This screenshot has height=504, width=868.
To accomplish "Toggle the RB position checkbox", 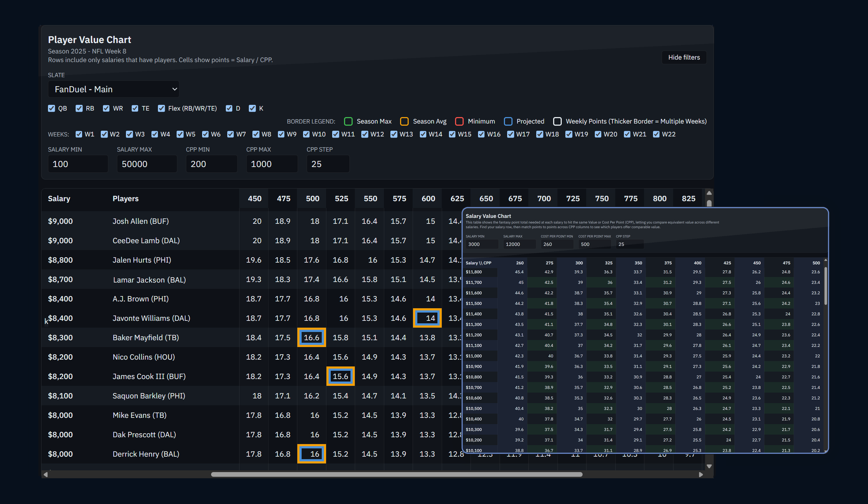I will [x=79, y=108].
